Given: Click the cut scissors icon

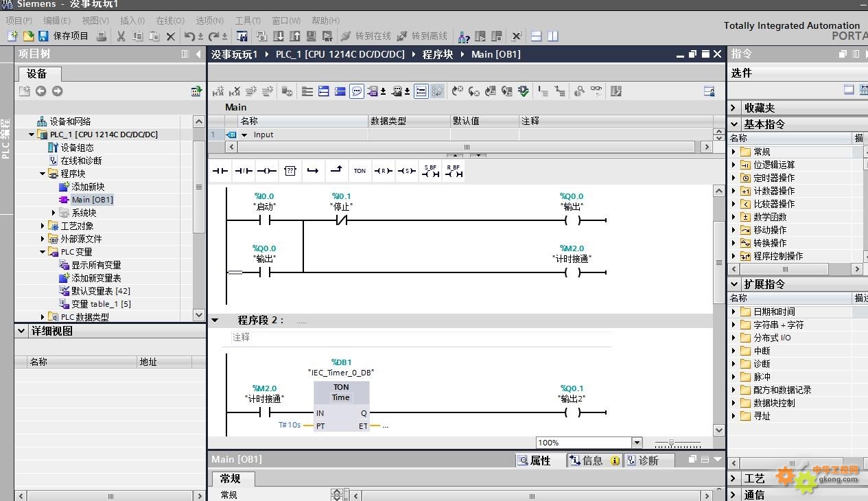Looking at the screenshot, I should tap(121, 36).
